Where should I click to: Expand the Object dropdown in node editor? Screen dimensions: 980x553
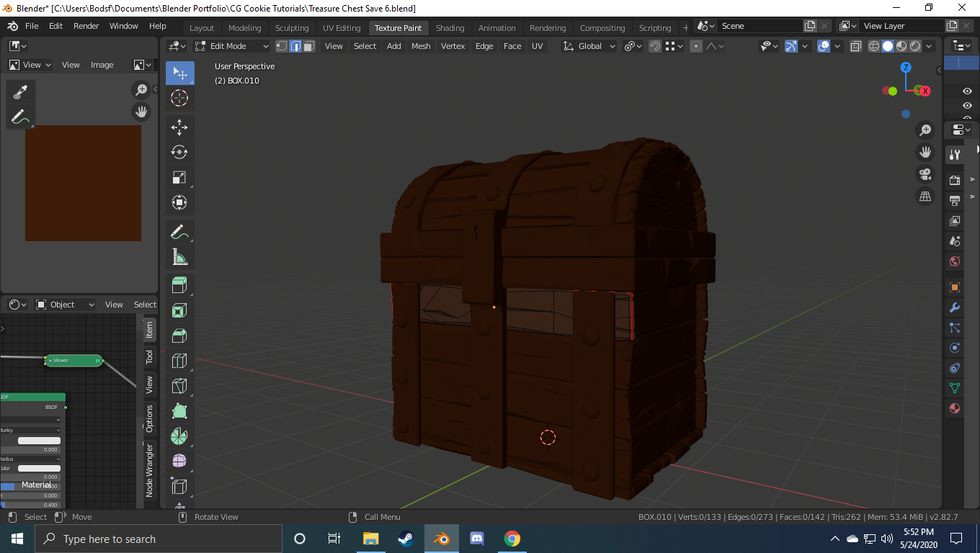[65, 305]
